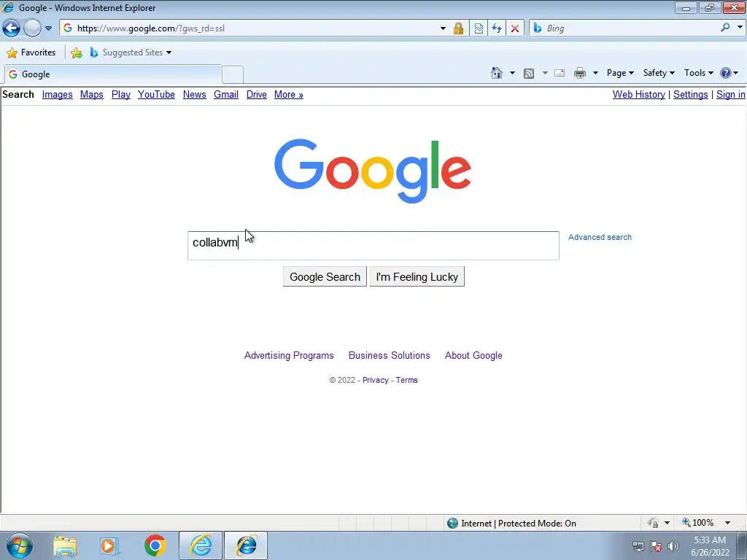Click the Help question mark icon
The width and height of the screenshot is (747, 560).
coord(726,73)
